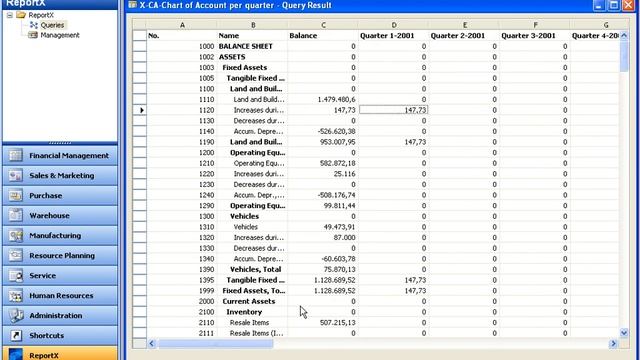Click the horizontal scrollbar right arrow

[613, 344]
